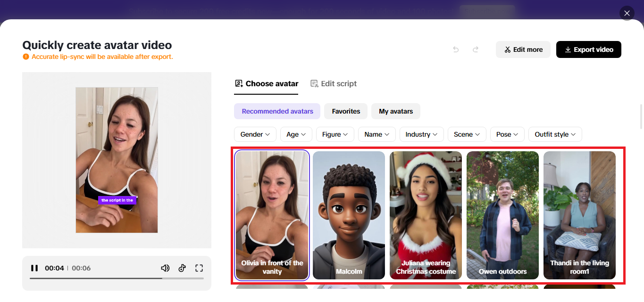Open the Gender filter dropdown

point(255,134)
